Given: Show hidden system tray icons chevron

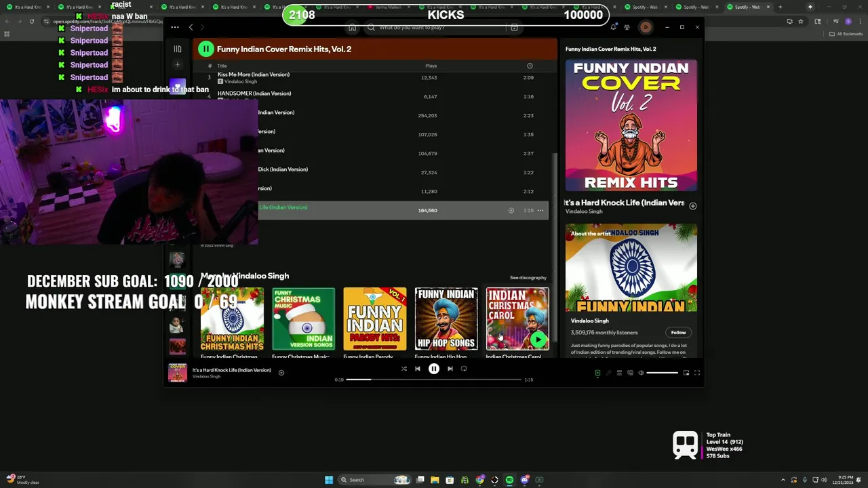Looking at the screenshot, I should (x=783, y=480).
